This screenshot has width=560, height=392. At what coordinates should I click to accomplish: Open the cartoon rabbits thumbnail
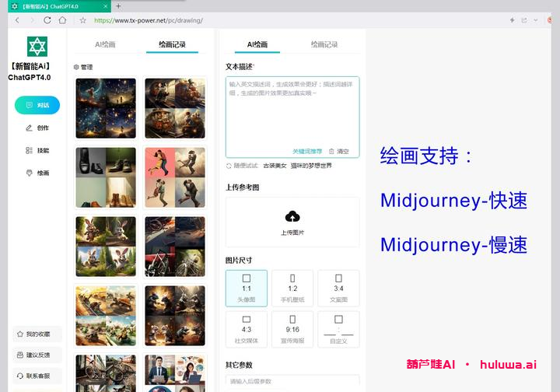tap(106, 247)
